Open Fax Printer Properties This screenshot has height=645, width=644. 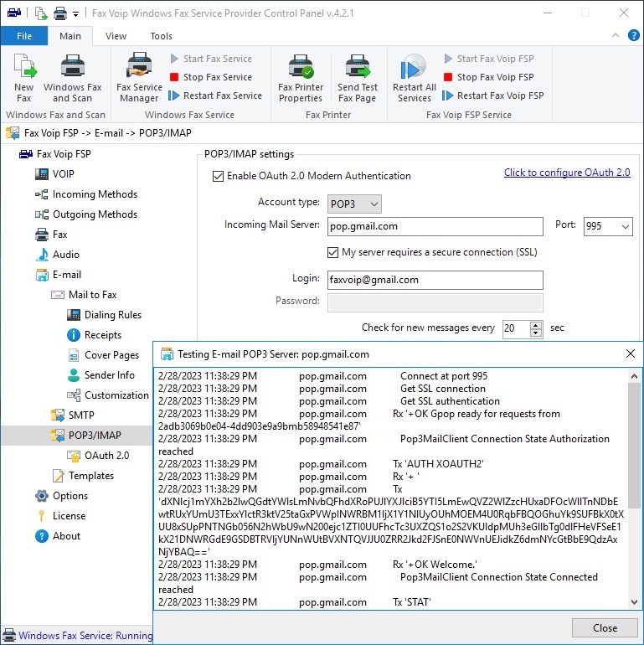pos(301,77)
